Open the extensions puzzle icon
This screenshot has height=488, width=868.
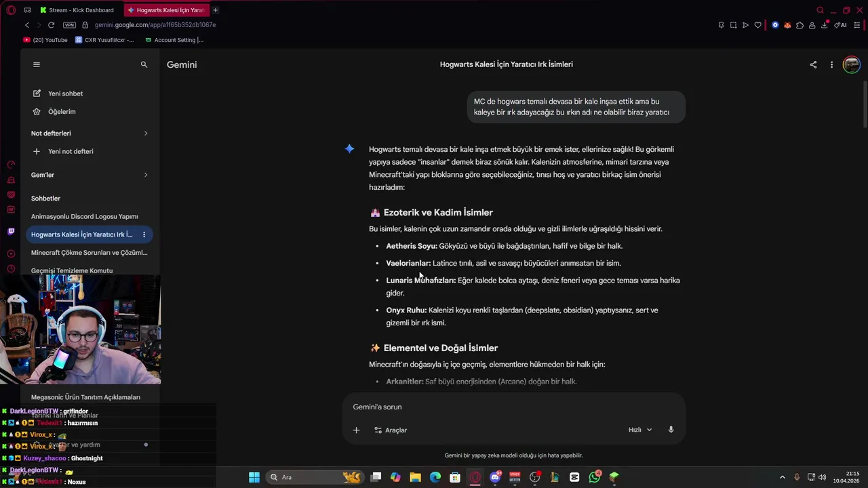tap(800, 25)
